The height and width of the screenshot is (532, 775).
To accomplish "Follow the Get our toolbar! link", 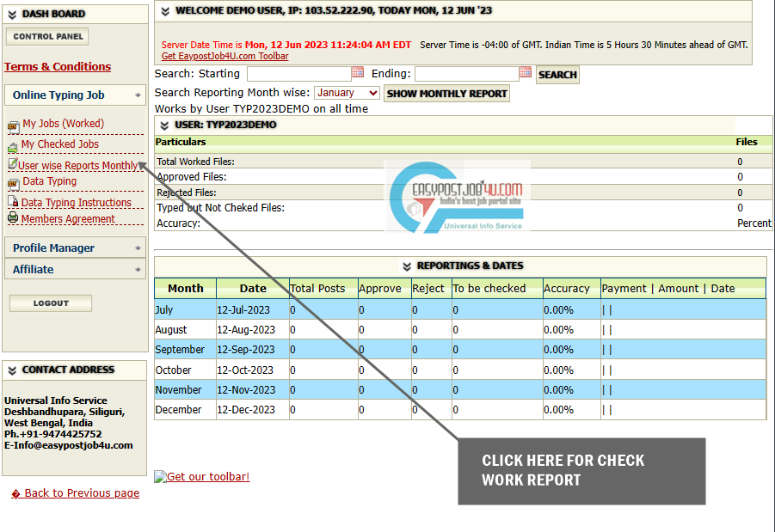I will 208,477.
